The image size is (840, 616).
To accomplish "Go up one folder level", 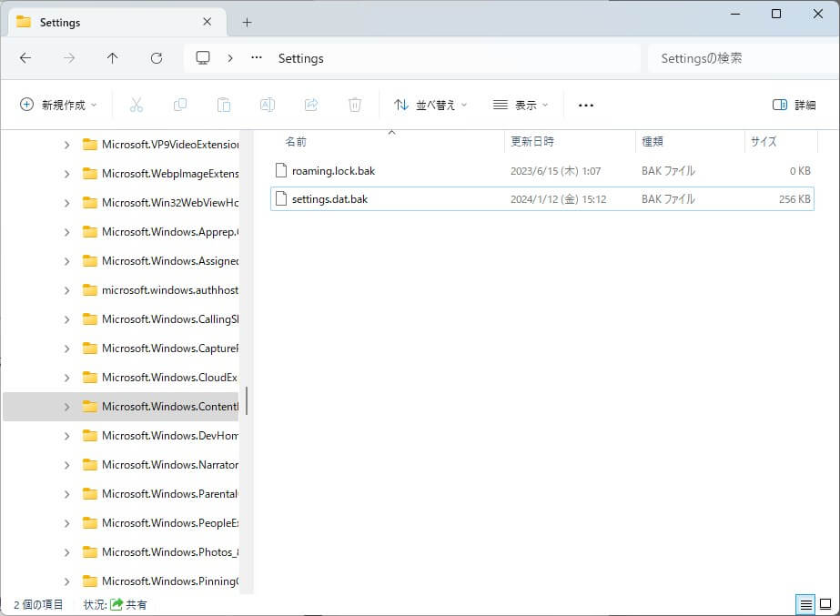I will click(113, 58).
